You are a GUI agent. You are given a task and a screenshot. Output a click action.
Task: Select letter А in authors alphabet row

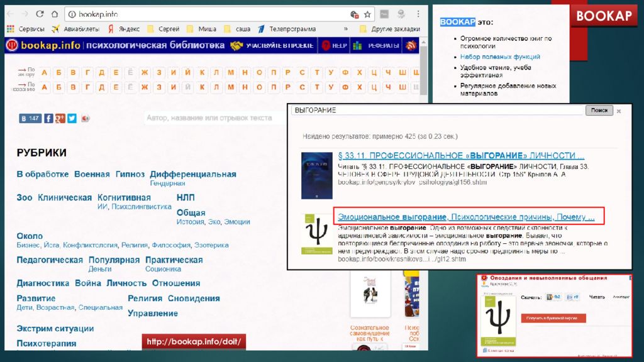tap(45, 73)
